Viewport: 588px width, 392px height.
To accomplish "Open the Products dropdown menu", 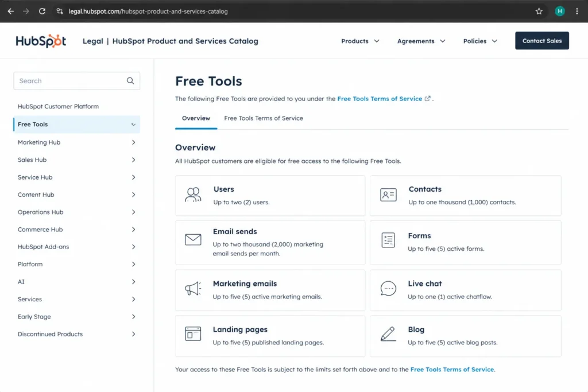I will [360, 41].
